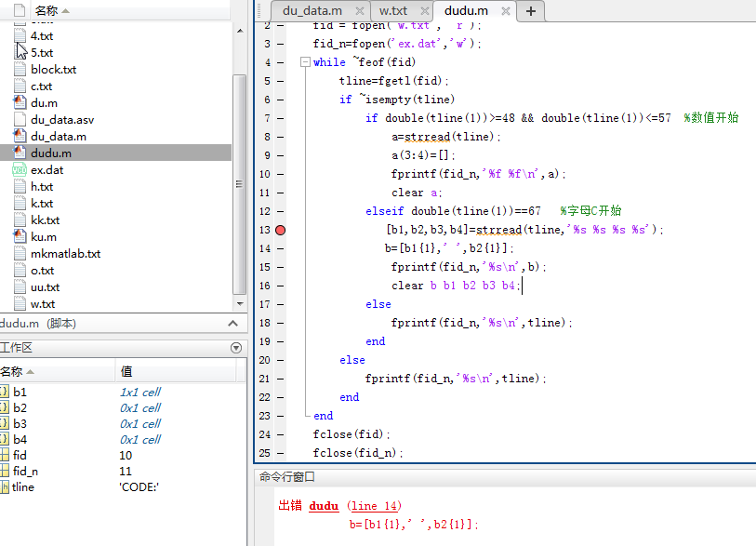This screenshot has width=756, height=546.
Task: Click the 1x1 cell value of b1
Action: [140, 392]
